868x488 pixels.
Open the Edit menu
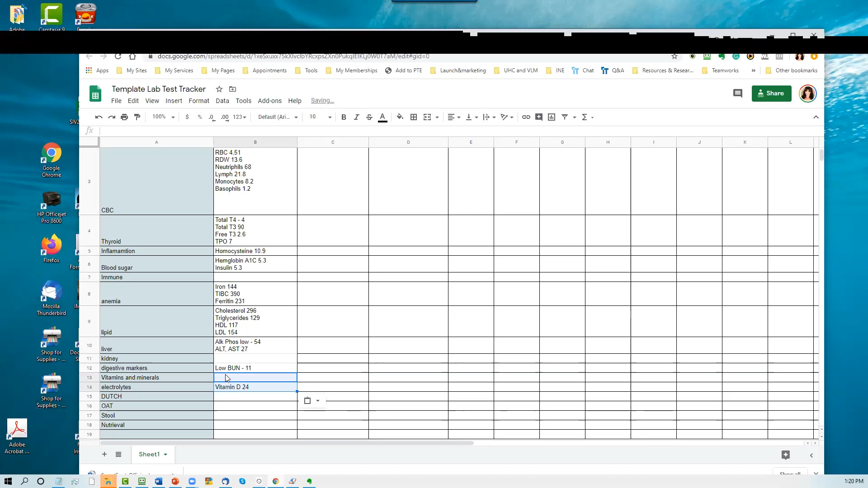(x=133, y=101)
